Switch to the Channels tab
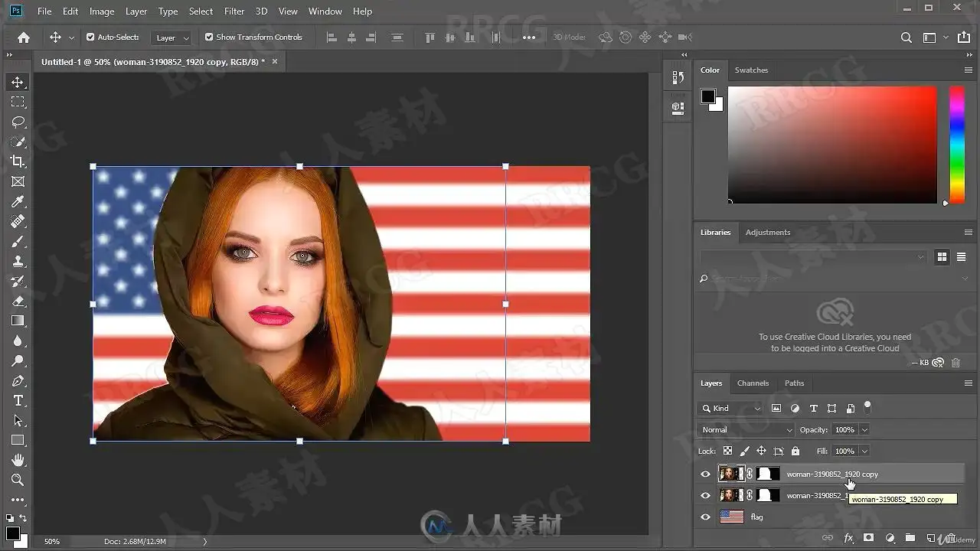 click(x=753, y=383)
